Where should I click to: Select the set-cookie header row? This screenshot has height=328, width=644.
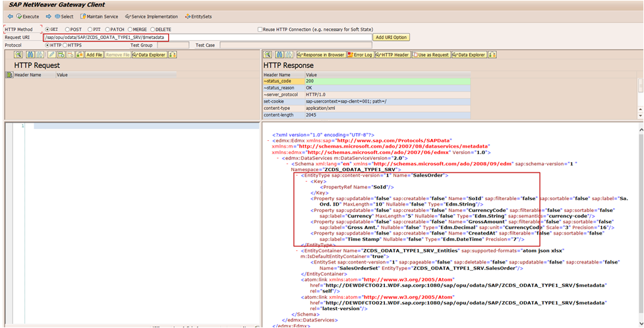click(x=366, y=101)
